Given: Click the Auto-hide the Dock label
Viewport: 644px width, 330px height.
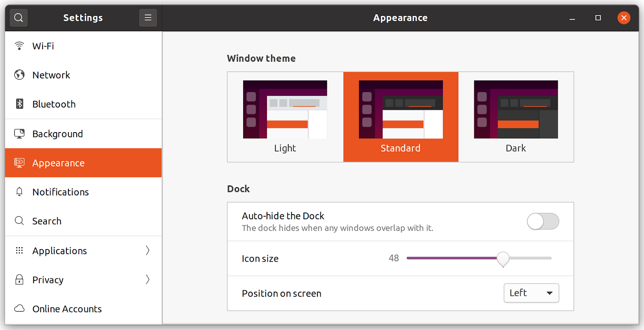Looking at the screenshot, I should (283, 216).
